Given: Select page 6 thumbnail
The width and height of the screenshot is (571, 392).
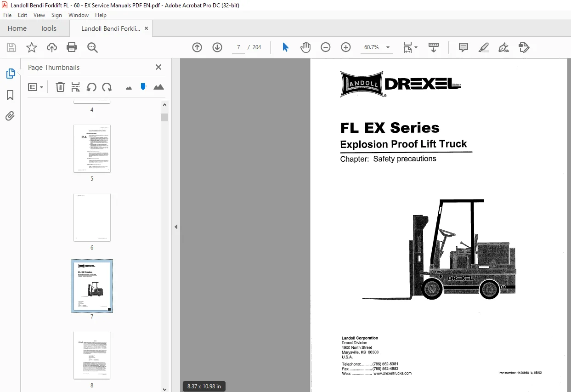Looking at the screenshot, I should (92, 217).
